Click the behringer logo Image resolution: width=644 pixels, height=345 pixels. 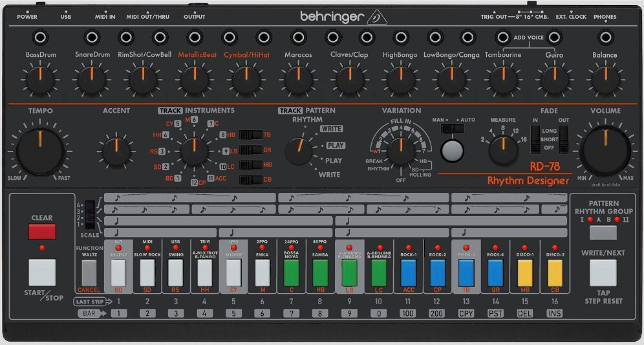[343, 17]
